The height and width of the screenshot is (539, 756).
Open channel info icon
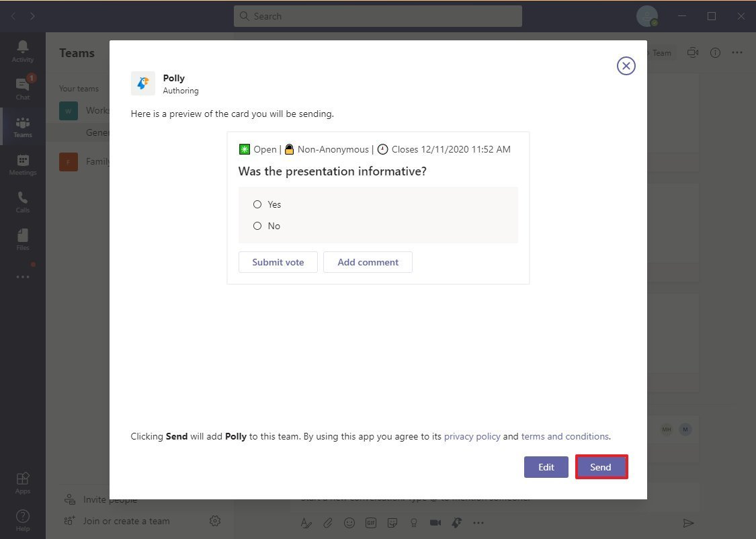coord(715,52)
